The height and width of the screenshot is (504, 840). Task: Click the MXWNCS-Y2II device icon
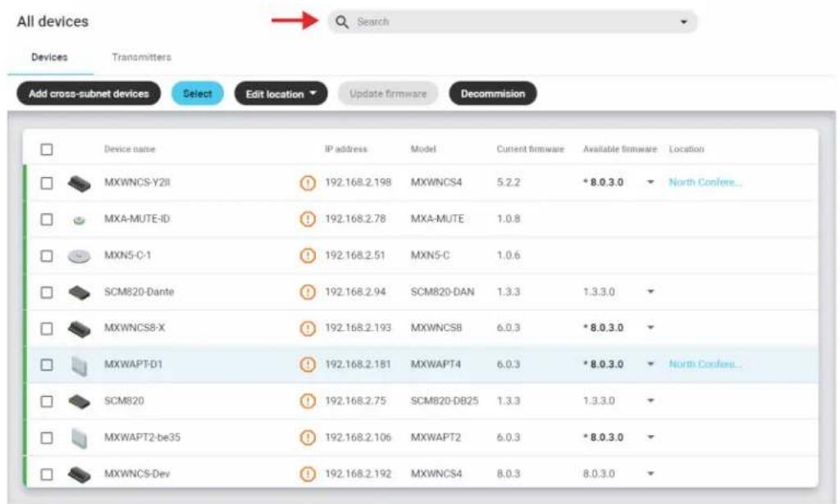(79, 184)
